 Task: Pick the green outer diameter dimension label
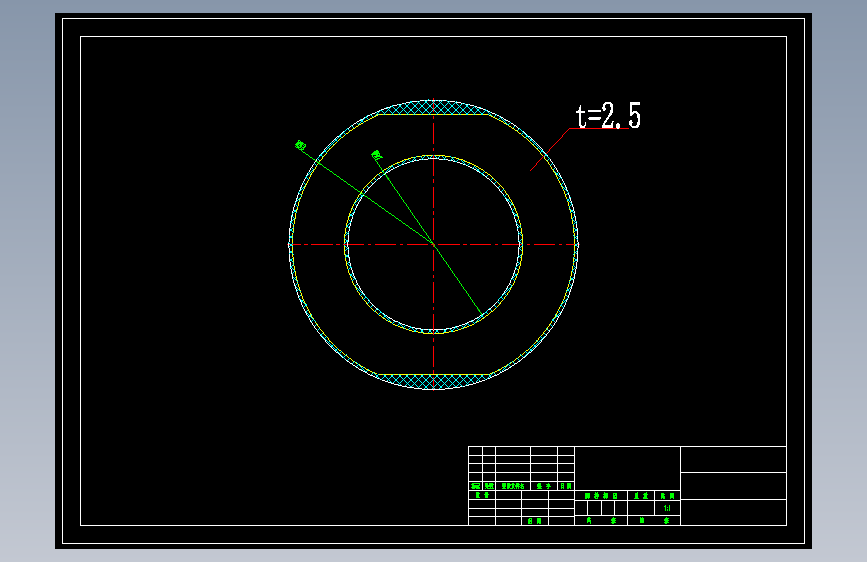(300, 145)
